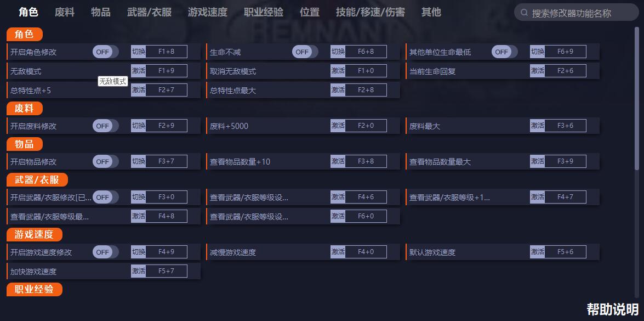644x321 pixels.
Task: Switch to the 武器/衣服 tab
Action: point(150,12)
